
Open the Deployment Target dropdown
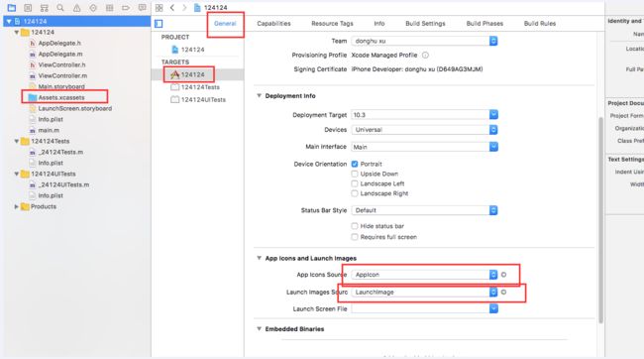(x=425, y=115)
